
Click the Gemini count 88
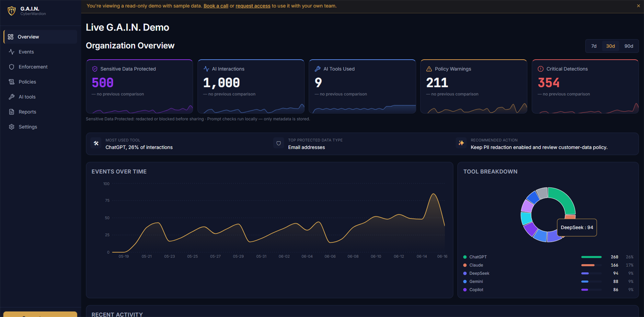pos(616,282)
